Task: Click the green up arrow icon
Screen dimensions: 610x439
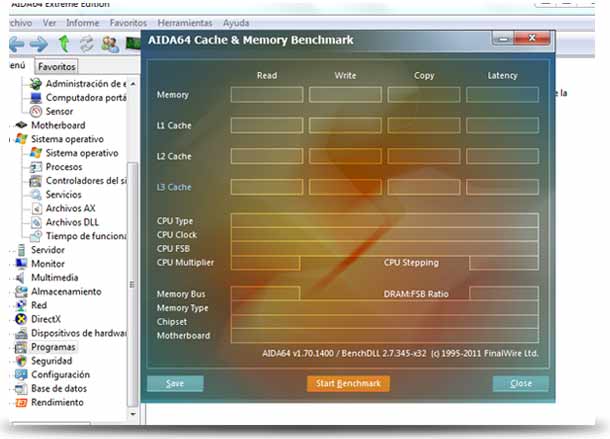Action: [65, 44]
